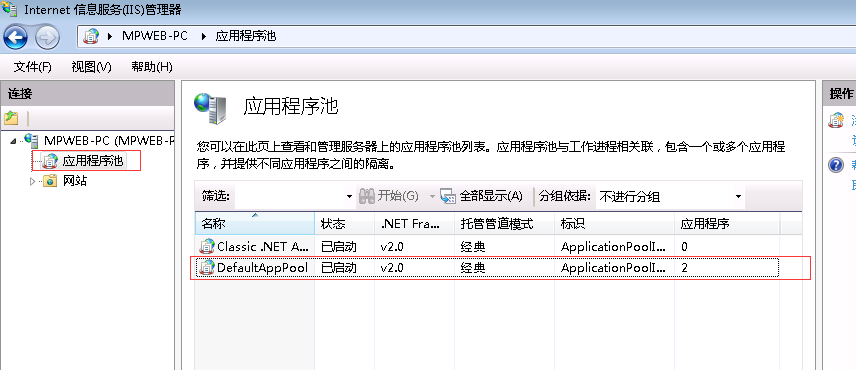Click the 全部显示(A) button

(481, 196)
